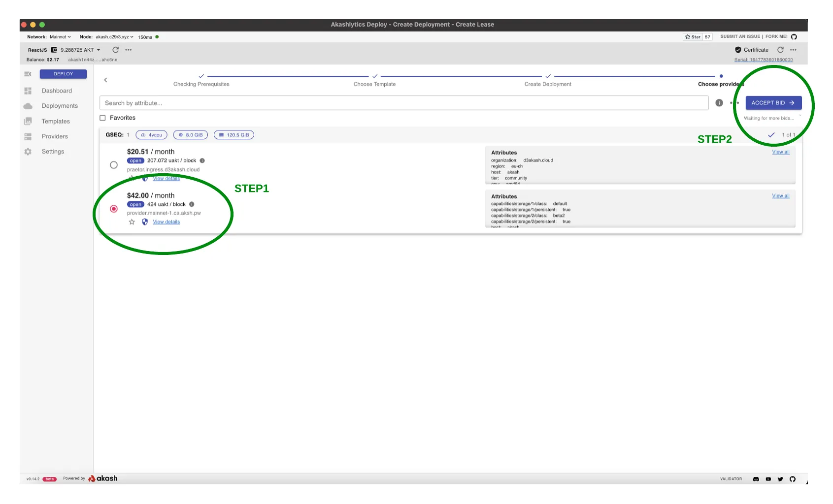Open Providers from the sidebar

tap(55, 136)
